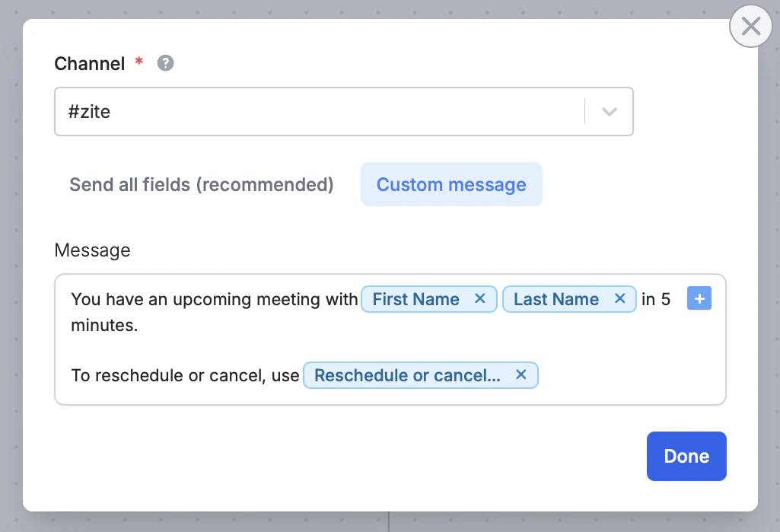Select the First Name field chip
Viewport: 780px width, 532px height.
(415, 299)
